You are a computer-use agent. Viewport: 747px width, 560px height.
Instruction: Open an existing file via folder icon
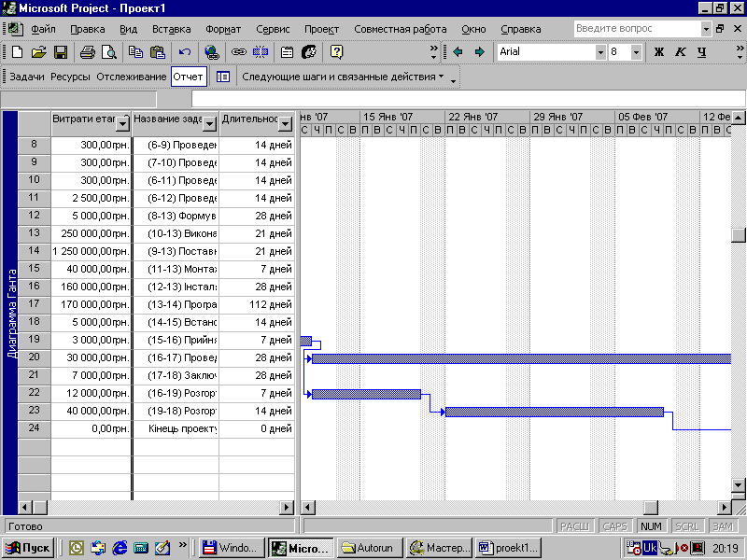click(39, 52)
